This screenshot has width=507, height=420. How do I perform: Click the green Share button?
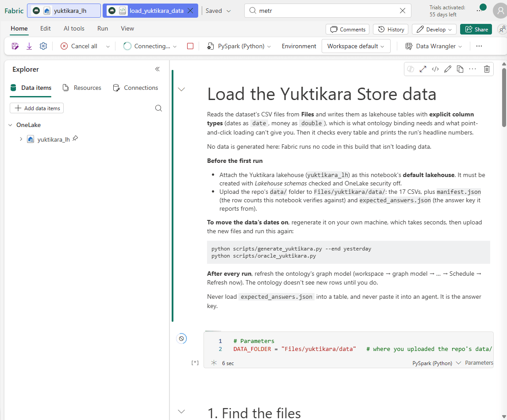tap(476, 30)
